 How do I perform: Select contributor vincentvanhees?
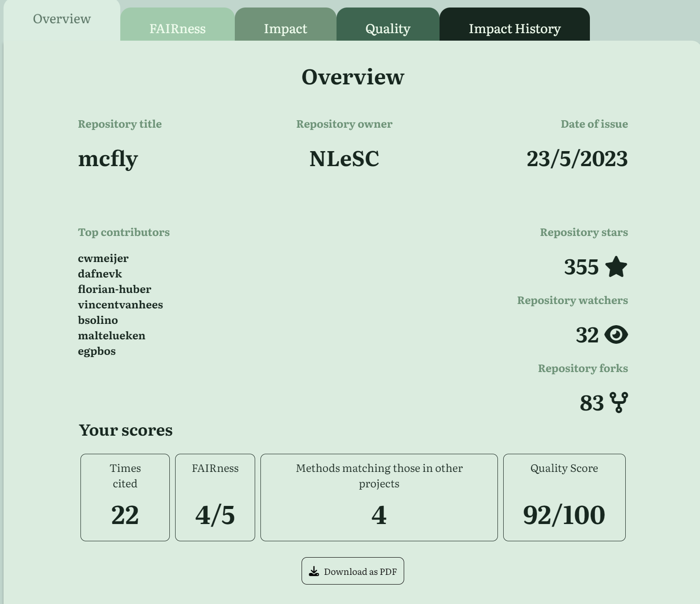point(120,304)
